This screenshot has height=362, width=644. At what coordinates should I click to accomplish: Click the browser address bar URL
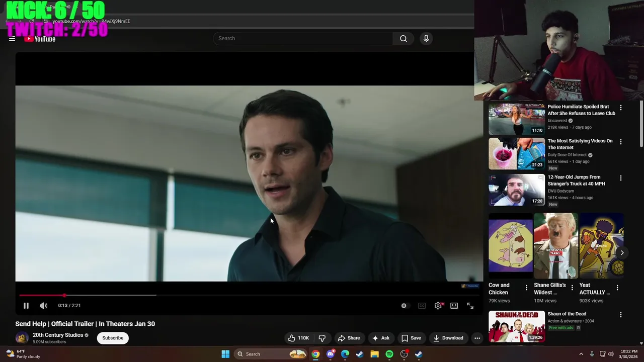tap(91, 21)
